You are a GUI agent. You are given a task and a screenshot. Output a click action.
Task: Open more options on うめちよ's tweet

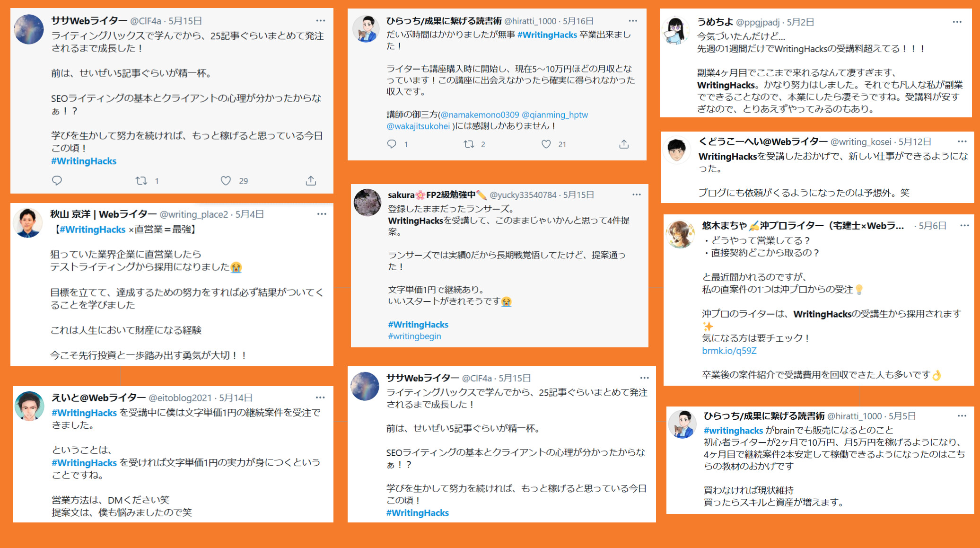[957, 22]
